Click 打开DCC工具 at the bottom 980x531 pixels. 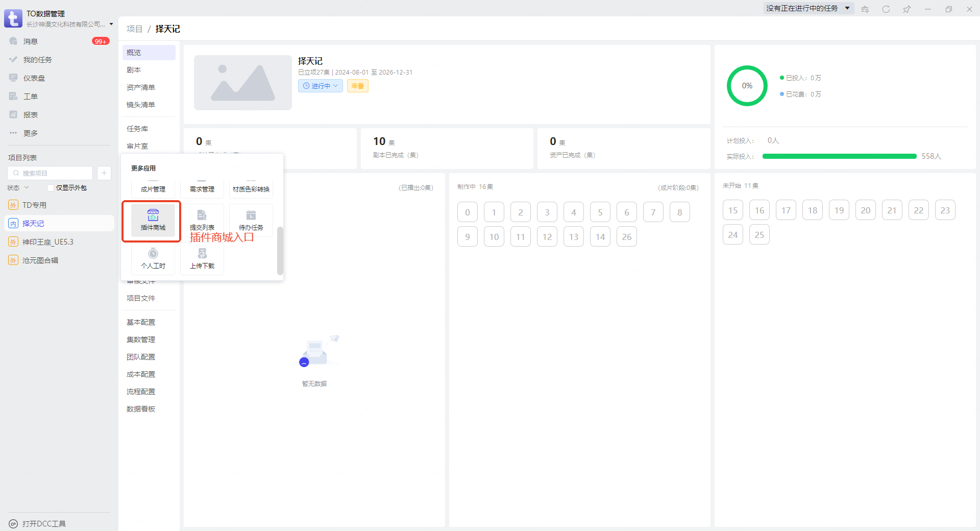click(x=44, y=524)
